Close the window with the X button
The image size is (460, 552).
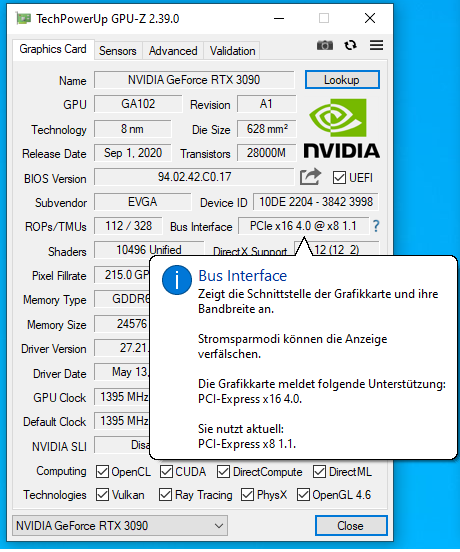(x=370, y=18)
